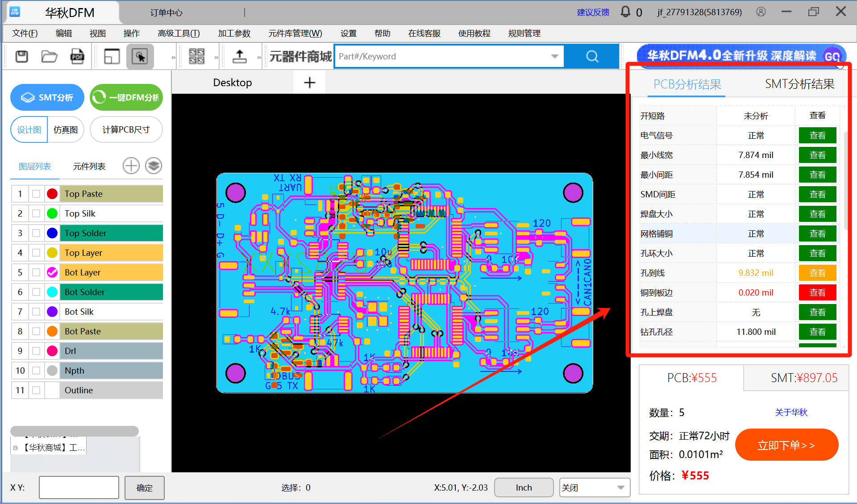Image resolution: width=857 pixels, height=504 pixels.
Task: Click the 立即下单>> button
Action: click(786, 445)
